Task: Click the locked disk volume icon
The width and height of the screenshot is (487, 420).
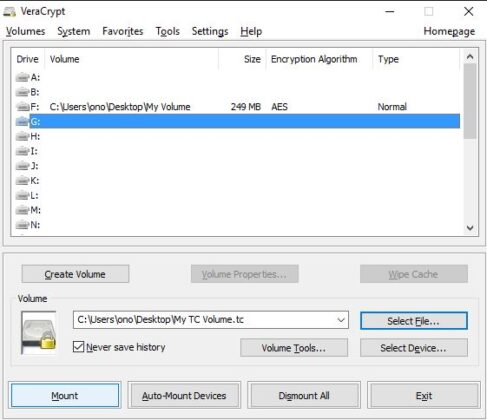Action: coord(38,332)
